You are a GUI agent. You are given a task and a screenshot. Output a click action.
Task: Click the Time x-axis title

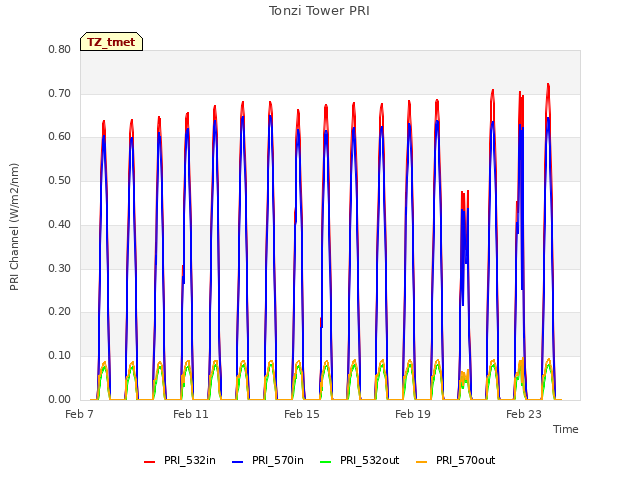click(566, 429)
